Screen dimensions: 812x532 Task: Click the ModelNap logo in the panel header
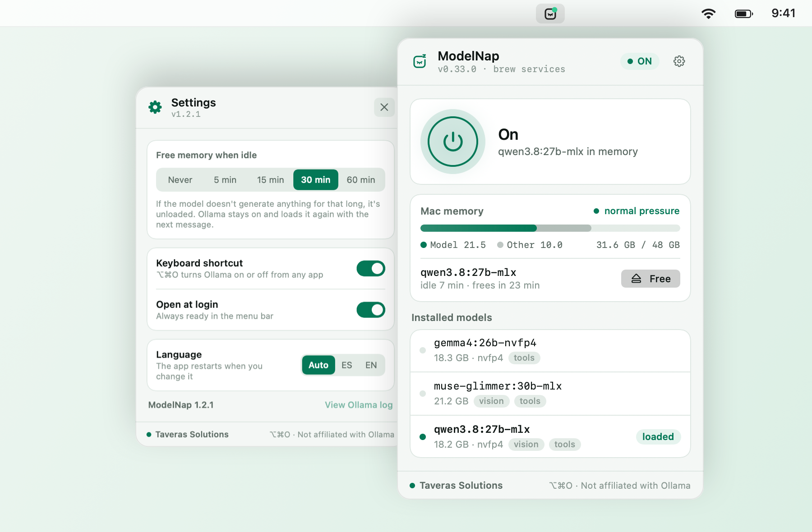click(x=420, y=61)
